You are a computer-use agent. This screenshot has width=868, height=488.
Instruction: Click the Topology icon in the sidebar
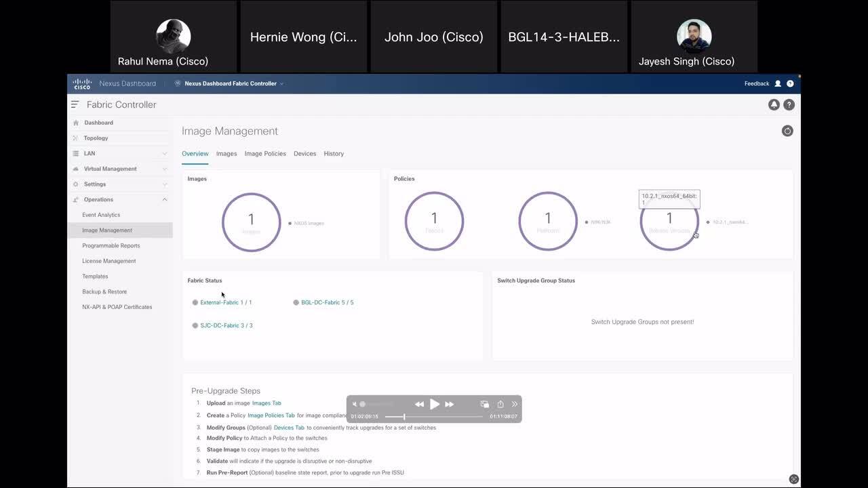coord(76,138)
